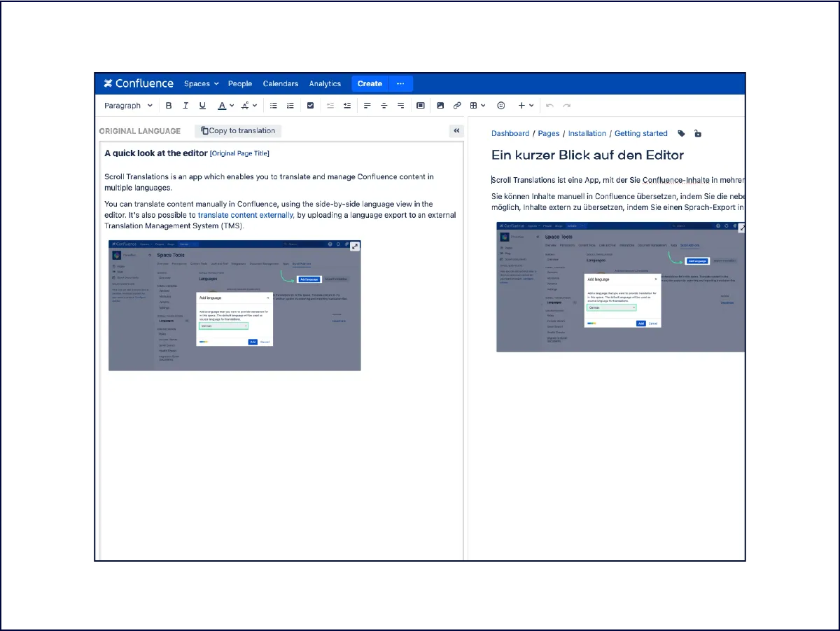This screenshot has height=631, width=840.
Task: Expand the screenshot in the original language panel
Action: tap(355, 247)
